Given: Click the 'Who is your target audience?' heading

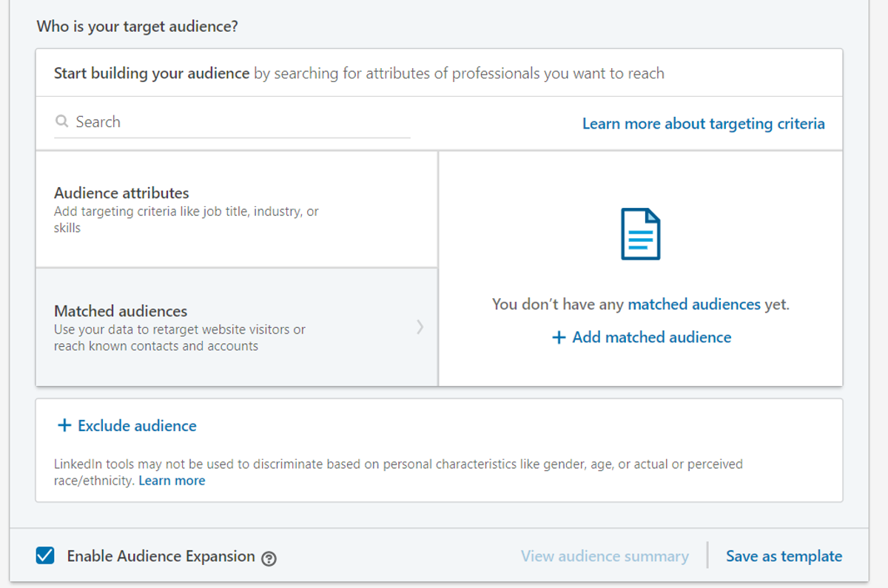Looking at the screenshot, I should [137, 27].
